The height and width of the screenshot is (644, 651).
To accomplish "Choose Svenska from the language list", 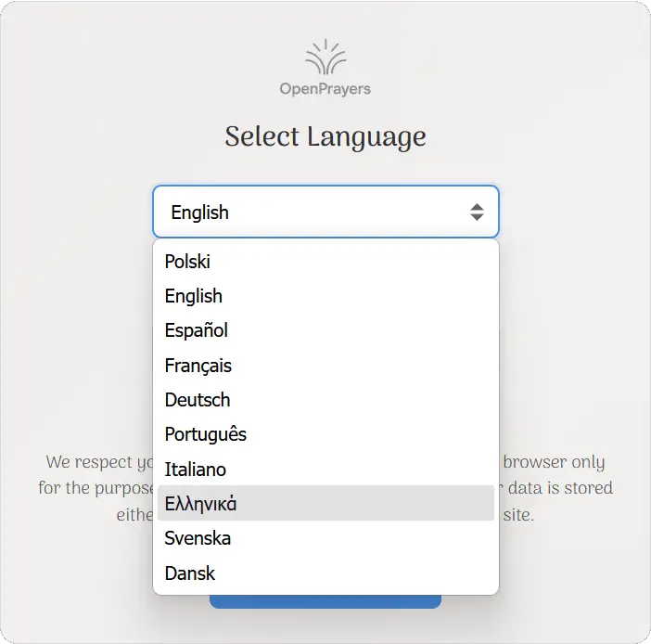I will click(x=198, y=538).
